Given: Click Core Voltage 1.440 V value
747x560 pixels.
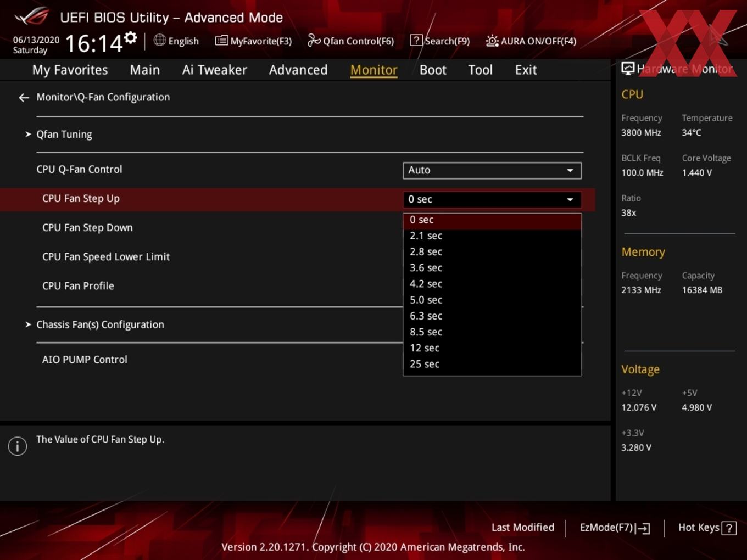Looking at the screenshot, I should point(697,173).
